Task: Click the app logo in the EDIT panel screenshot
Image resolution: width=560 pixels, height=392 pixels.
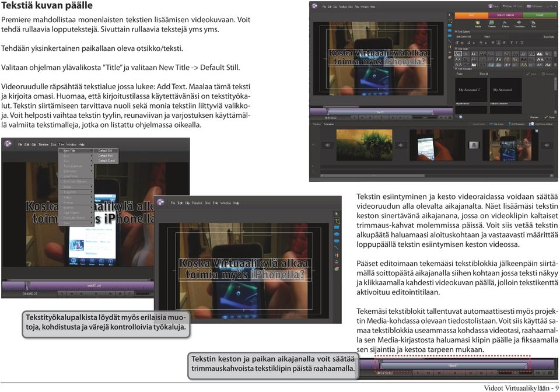Action: click(x=314, y=6)
